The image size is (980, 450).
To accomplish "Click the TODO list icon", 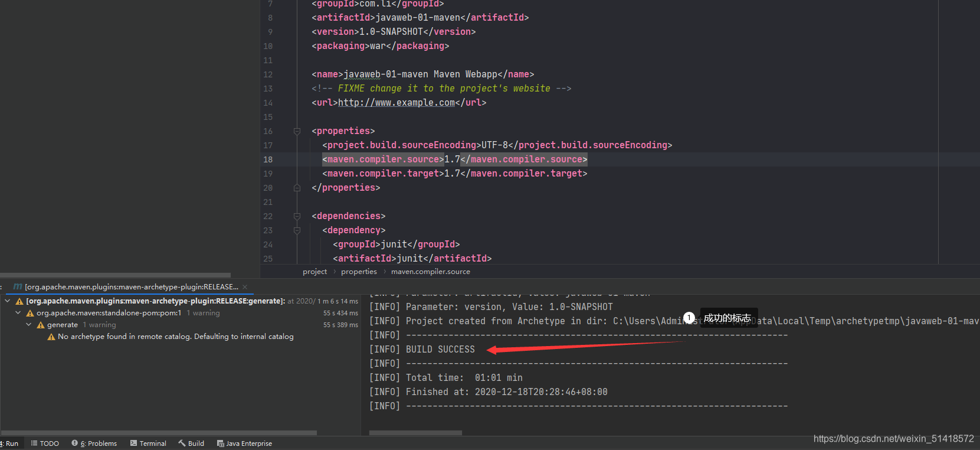I will pyautogui.click(x=34, y=443).
